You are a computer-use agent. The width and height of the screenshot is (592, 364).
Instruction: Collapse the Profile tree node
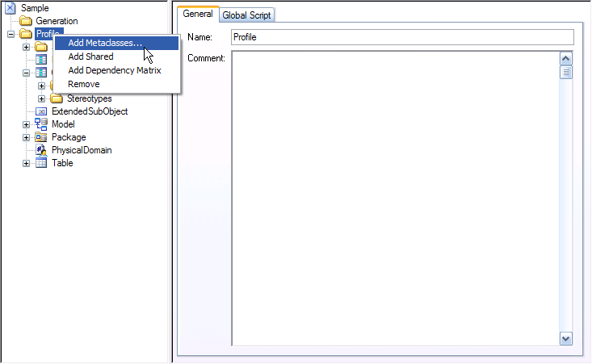pos(11,34)
